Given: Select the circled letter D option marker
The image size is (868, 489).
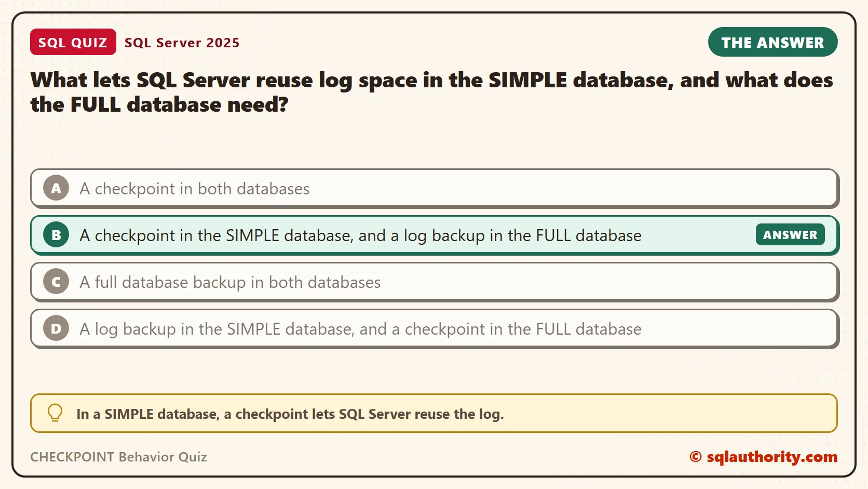Looking at the screenshot, I should coord(56,328).
